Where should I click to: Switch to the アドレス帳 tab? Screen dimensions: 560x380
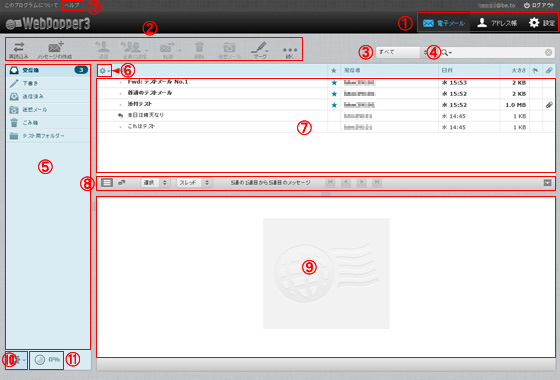497,23
